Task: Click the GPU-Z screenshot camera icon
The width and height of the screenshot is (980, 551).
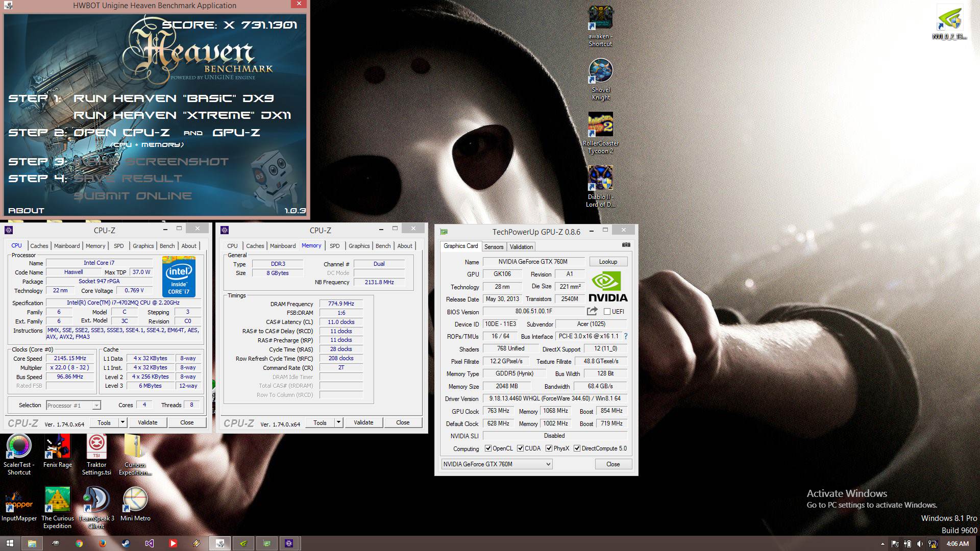Action: click(626, 245)
